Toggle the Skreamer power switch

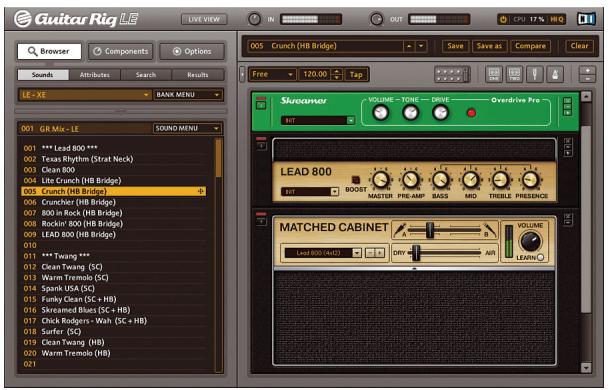pyautogui.click(x=261, y=105)
